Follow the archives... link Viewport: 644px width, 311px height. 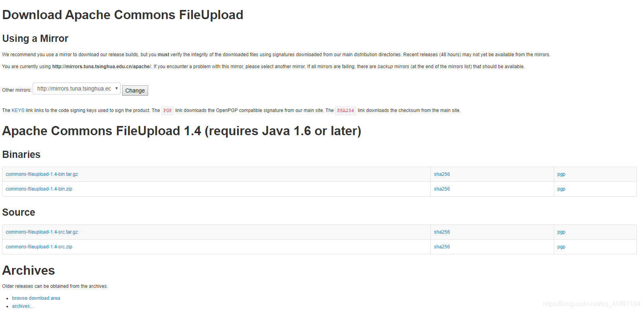pyautogui.click(x=23, y=306)
